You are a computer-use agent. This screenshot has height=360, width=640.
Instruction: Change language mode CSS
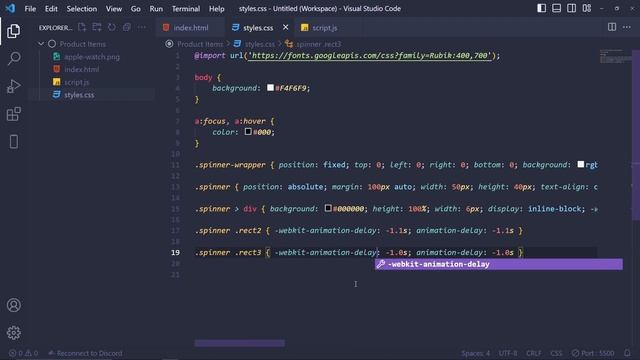556,353
